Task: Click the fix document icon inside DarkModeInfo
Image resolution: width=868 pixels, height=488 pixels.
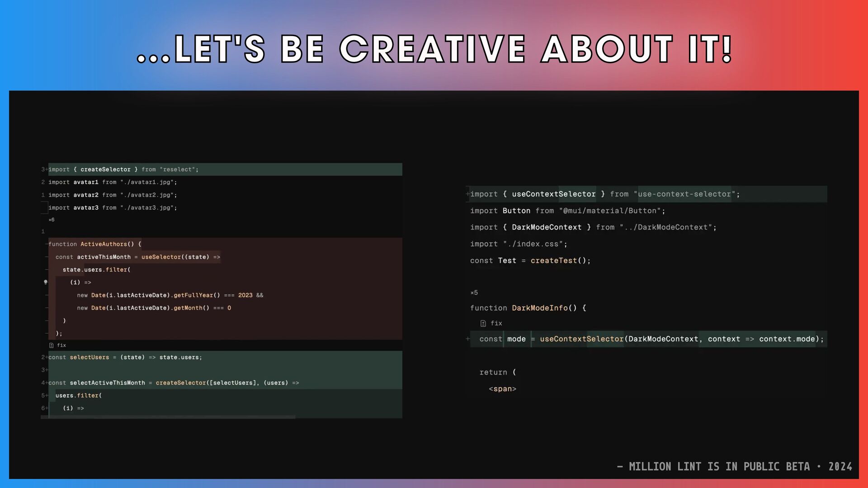Action: [483, 324]
